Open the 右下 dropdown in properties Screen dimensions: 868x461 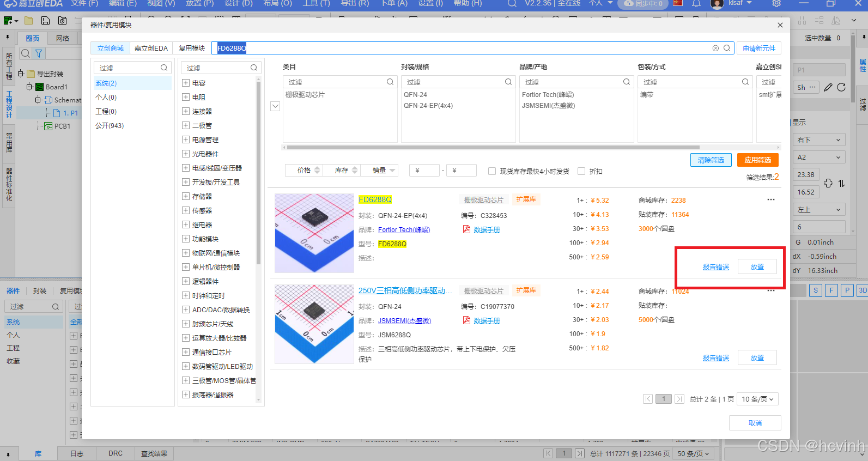[820, 139]
